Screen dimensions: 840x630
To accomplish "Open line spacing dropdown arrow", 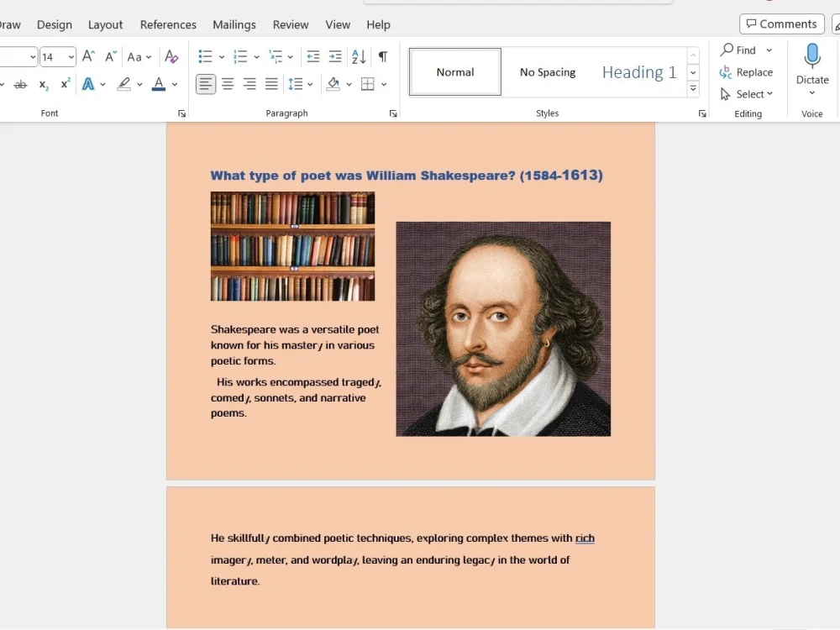I will [310, 85].
